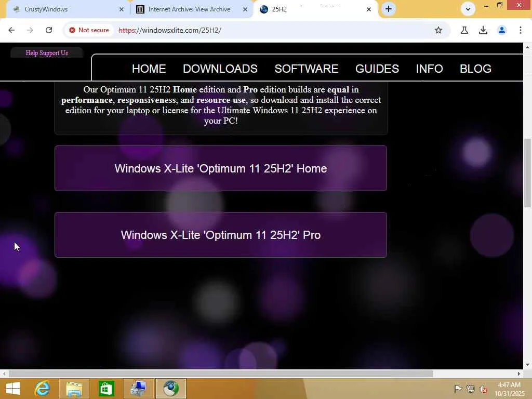This screenshot has width=532, height=399.
Task: Click the browser forward arrow
Action: (x=30, y=30)
